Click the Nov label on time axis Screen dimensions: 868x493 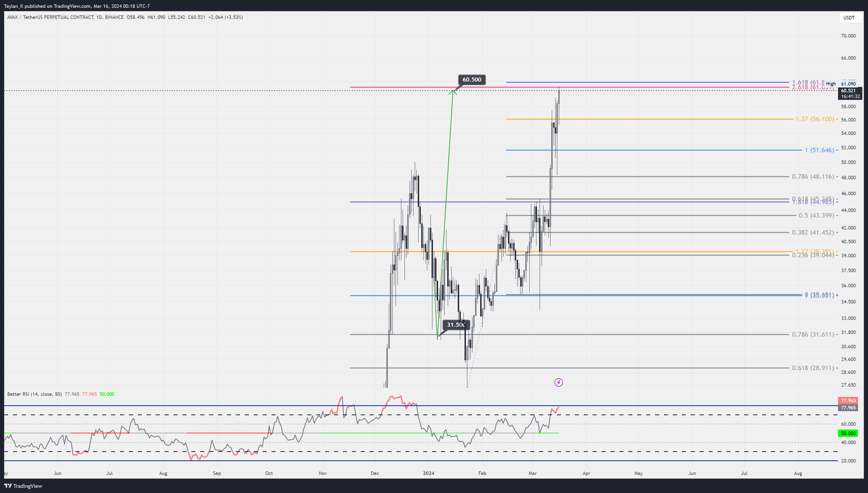323,473
